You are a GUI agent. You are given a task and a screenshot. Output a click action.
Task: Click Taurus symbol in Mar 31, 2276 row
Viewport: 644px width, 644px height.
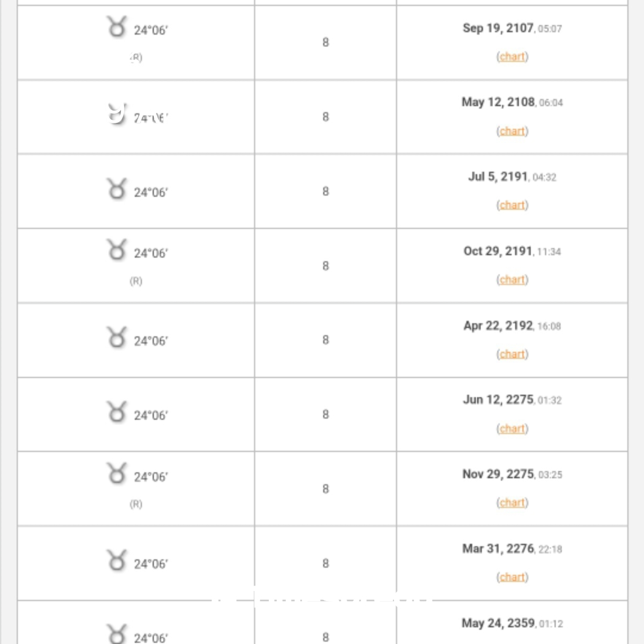[x=117, y=561]
